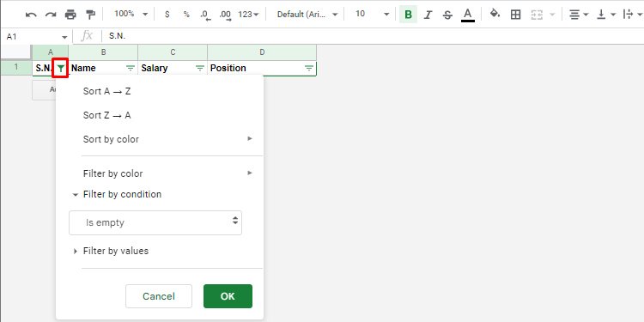Format as currency with dollar icon

pos(167,15)
